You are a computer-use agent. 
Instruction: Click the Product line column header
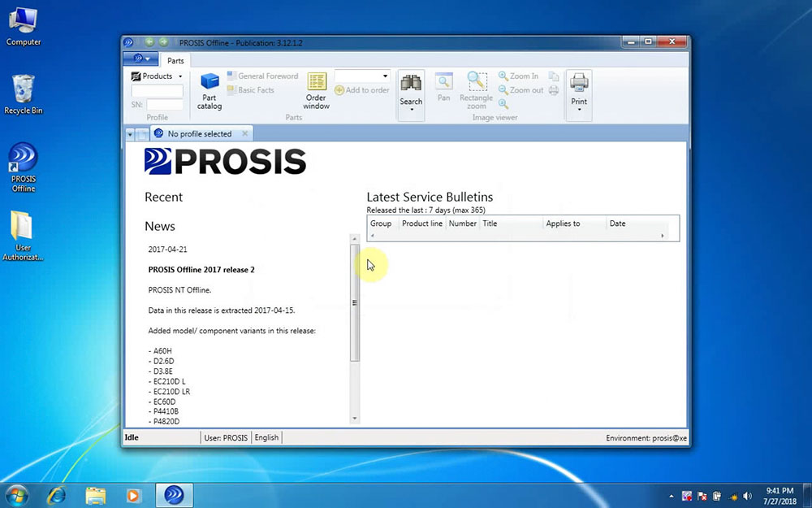pos(421,224)
